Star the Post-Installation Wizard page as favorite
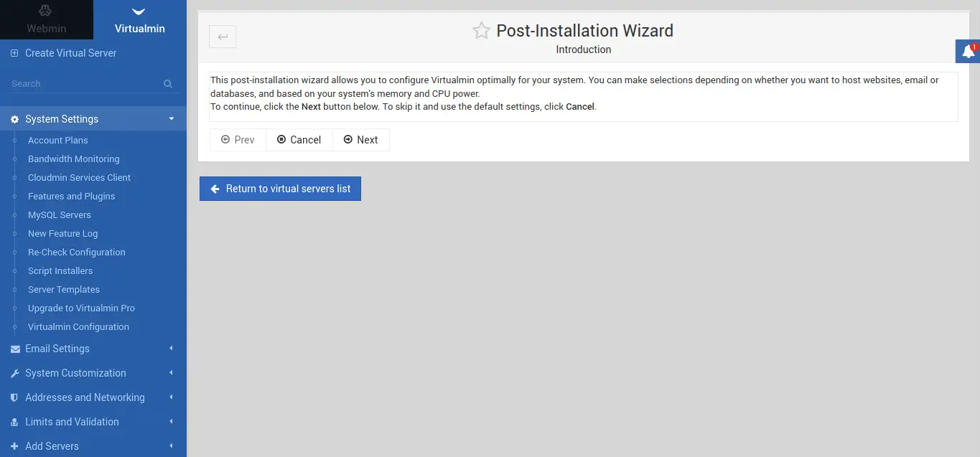This screenshot has height=457, width=980. click(x=480, y=31)
